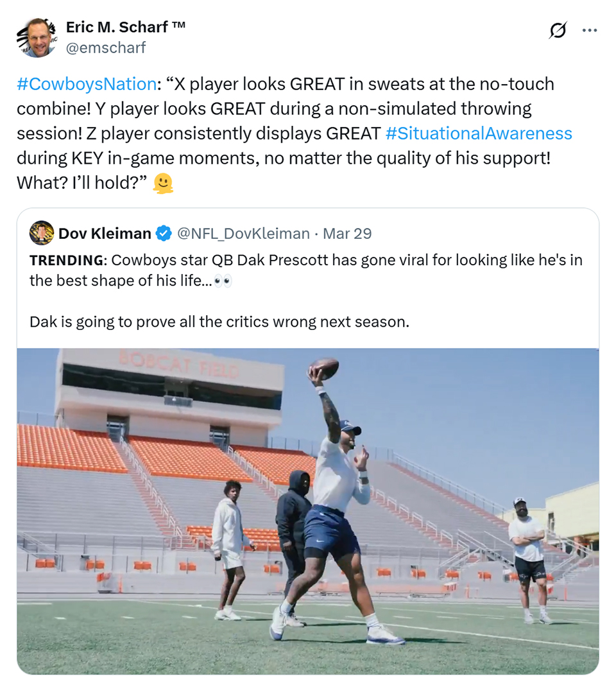The width and height of the screenshot is (616, 678).
Task: Click the eyes emoji in quoted tweet
Action: pos(223,281)
